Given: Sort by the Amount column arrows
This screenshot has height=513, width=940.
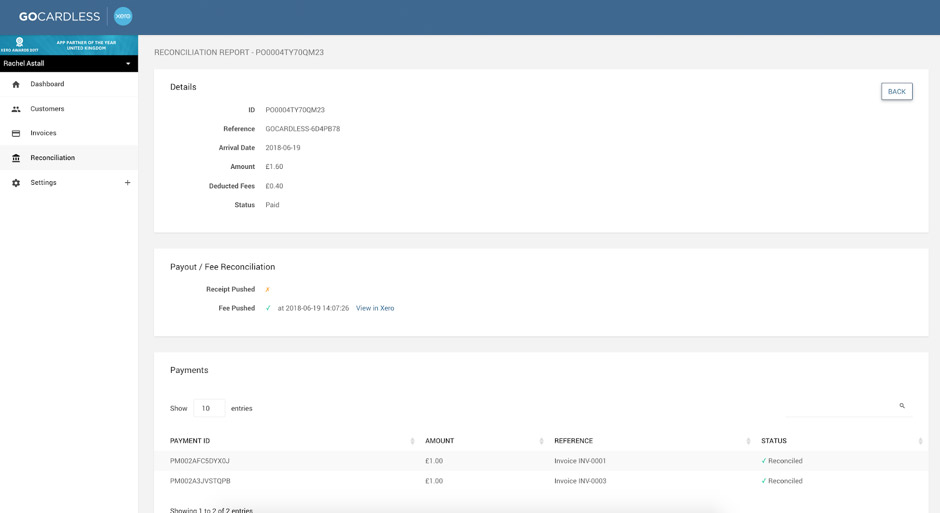Looking at the screenshot, I should pyautogui.click(x=541, y=441).
